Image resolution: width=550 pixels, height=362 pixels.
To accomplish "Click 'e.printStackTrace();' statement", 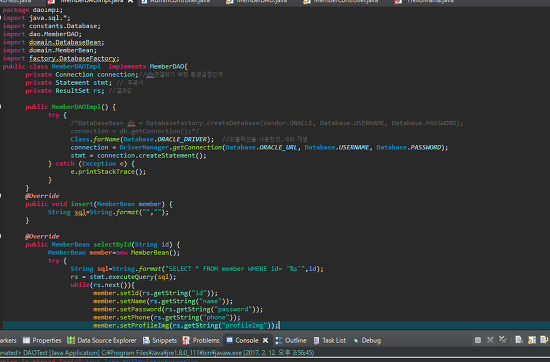I will pos(108,172).
